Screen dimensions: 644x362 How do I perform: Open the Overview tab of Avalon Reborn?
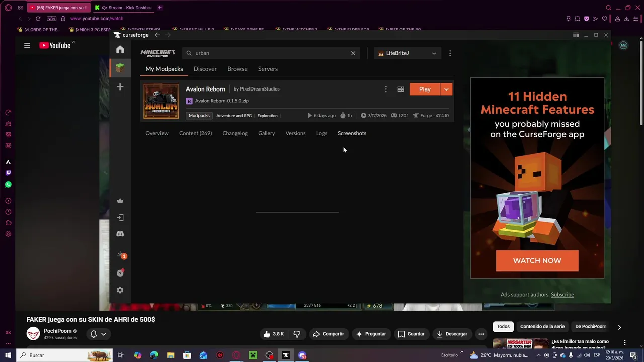click(157, 133)
